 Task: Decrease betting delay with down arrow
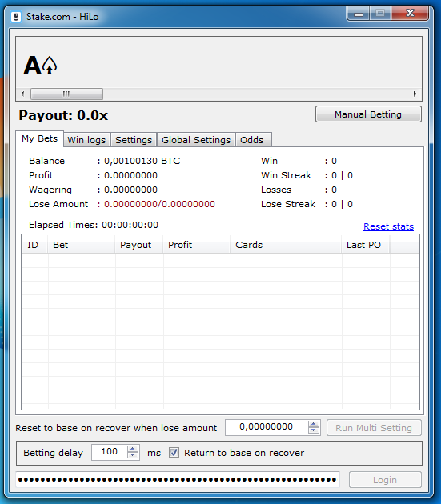click(x=133, y=456)
